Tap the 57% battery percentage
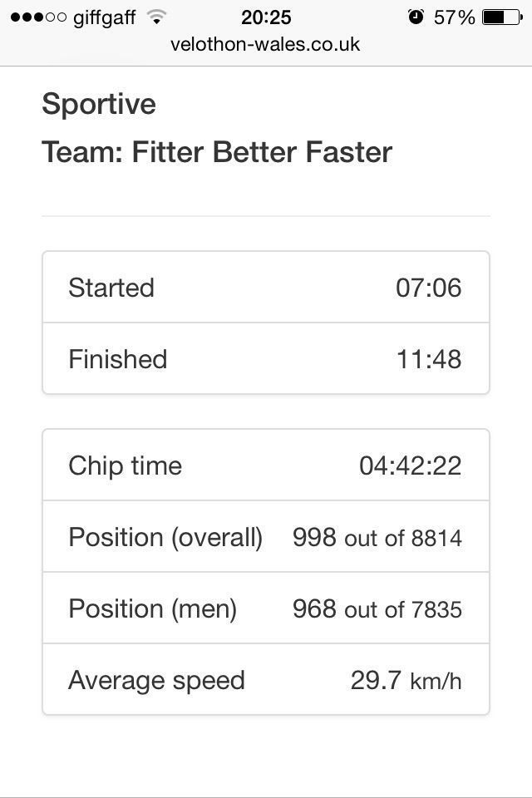Image resolution: width=532 pixels, height=798 pixels. pos(455,17)
